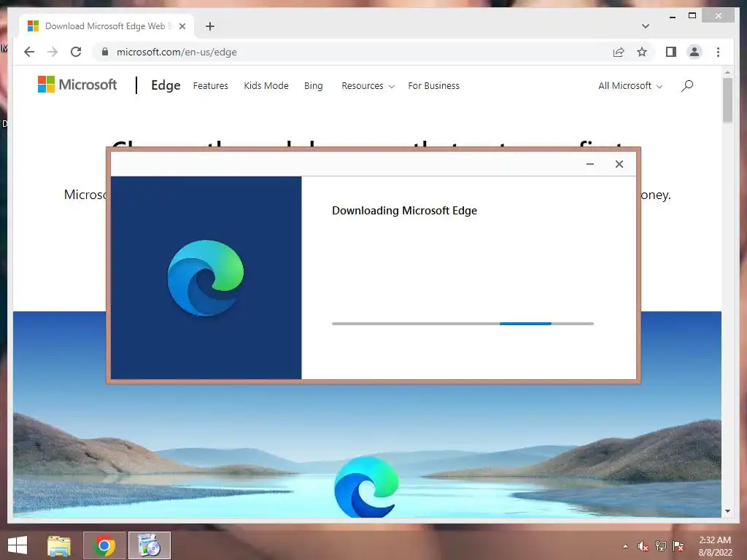Click the download progress bar

coord(462,324)
